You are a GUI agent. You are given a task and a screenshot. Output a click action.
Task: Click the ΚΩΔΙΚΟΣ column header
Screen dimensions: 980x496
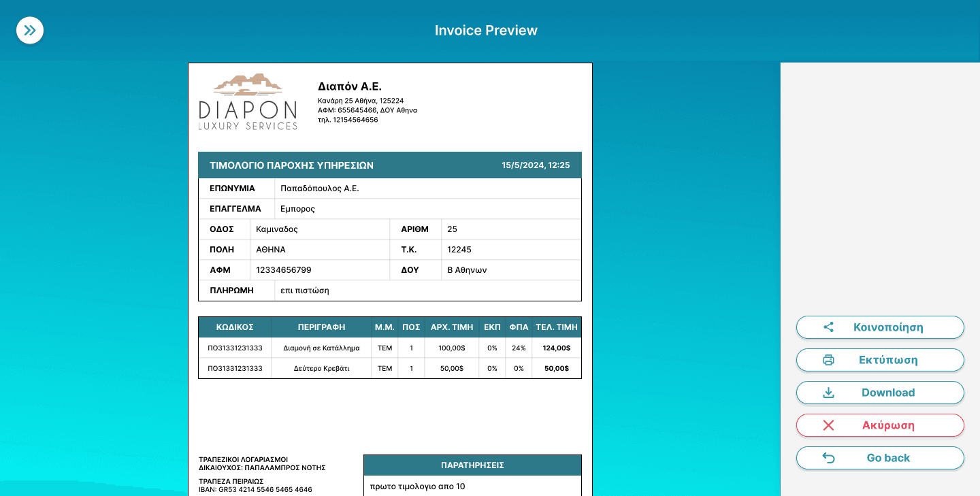coord(235,327)
